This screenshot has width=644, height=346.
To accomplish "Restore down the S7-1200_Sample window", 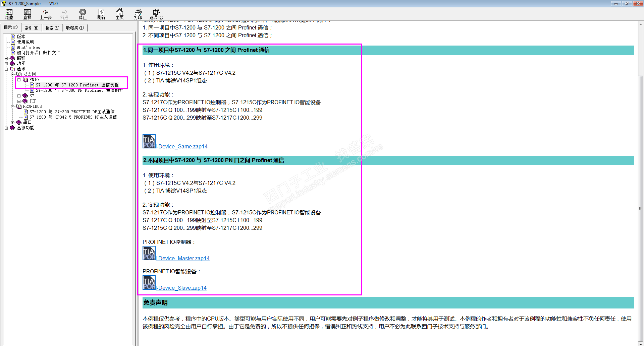I will 627,3.
